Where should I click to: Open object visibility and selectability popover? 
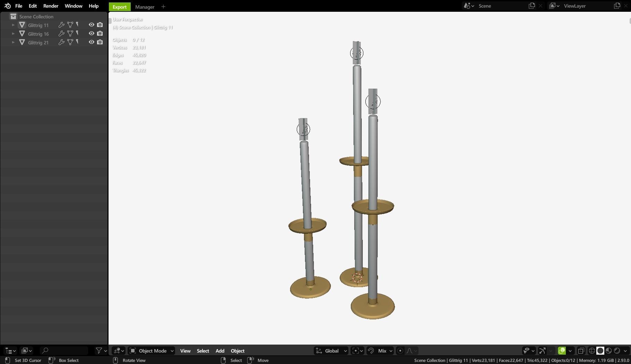529,350
